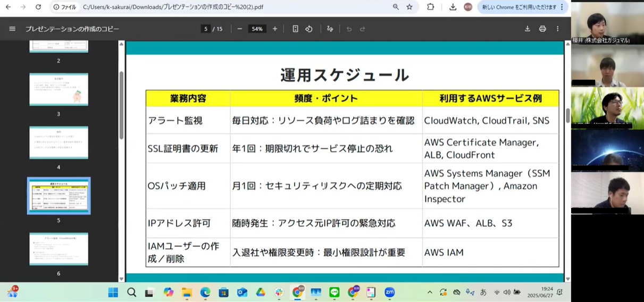Click the AWS WAF、ALB、S3 cell
Screen dimensions: 644x302
pyautogui.click(x=490, y=223)
